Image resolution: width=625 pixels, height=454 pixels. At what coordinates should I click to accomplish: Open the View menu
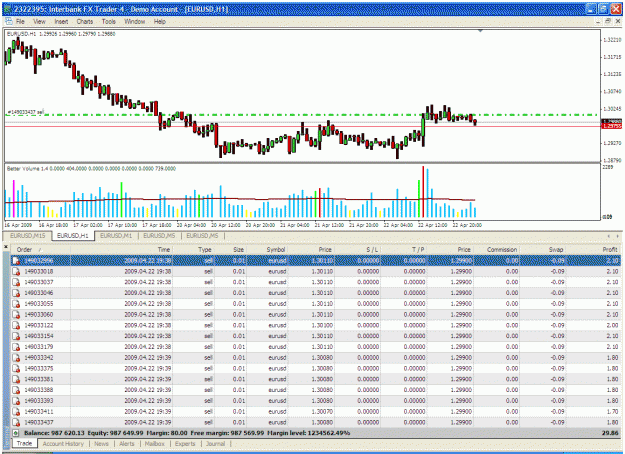[39, 22]
